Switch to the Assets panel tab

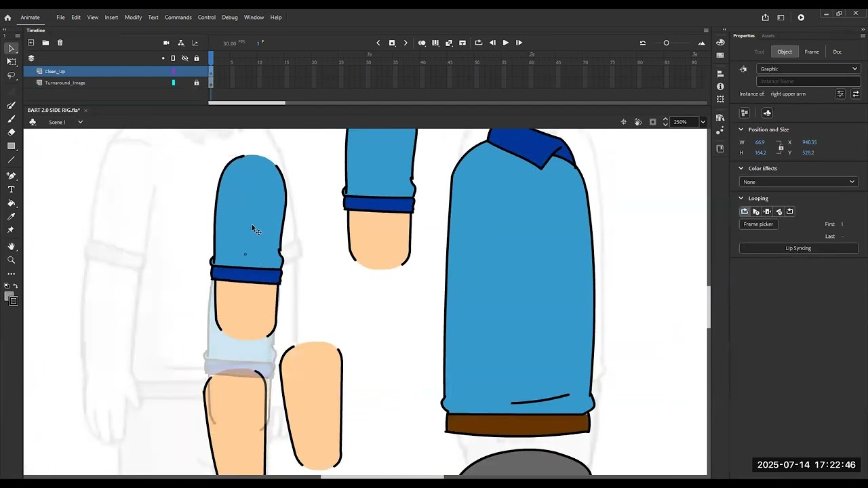coord(768,35)
